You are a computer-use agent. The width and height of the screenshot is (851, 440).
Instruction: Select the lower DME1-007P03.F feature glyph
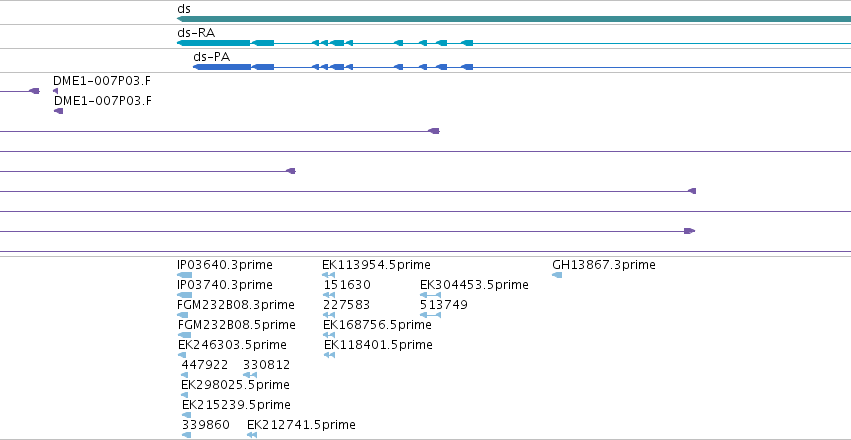pos(59,111)
